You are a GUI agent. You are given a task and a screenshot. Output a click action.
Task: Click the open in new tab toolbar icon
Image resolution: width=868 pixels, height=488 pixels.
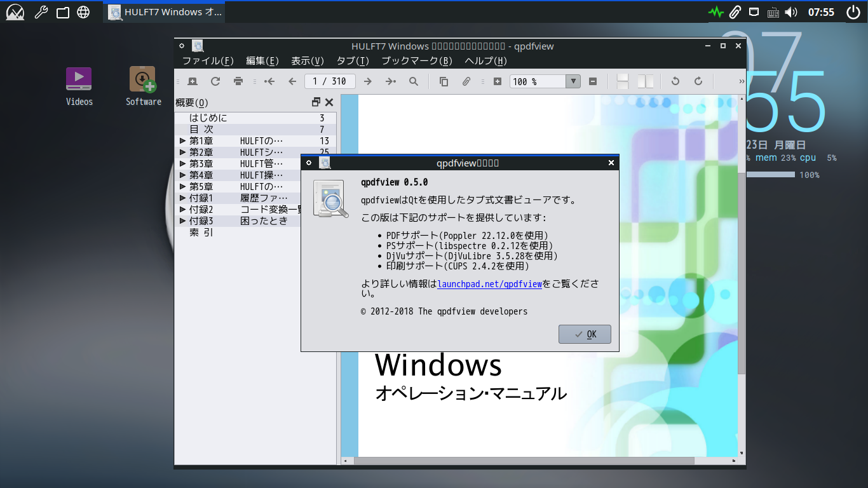(193, 81)
